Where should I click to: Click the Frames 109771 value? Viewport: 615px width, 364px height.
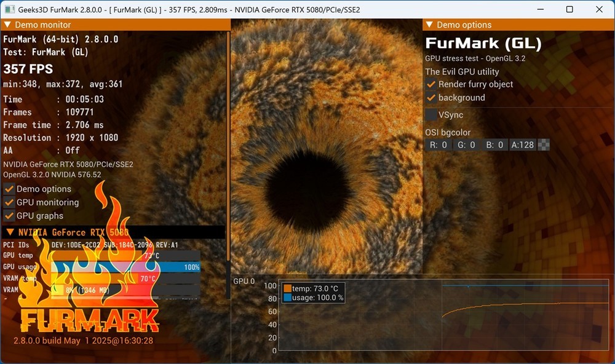tap(79, 112)
